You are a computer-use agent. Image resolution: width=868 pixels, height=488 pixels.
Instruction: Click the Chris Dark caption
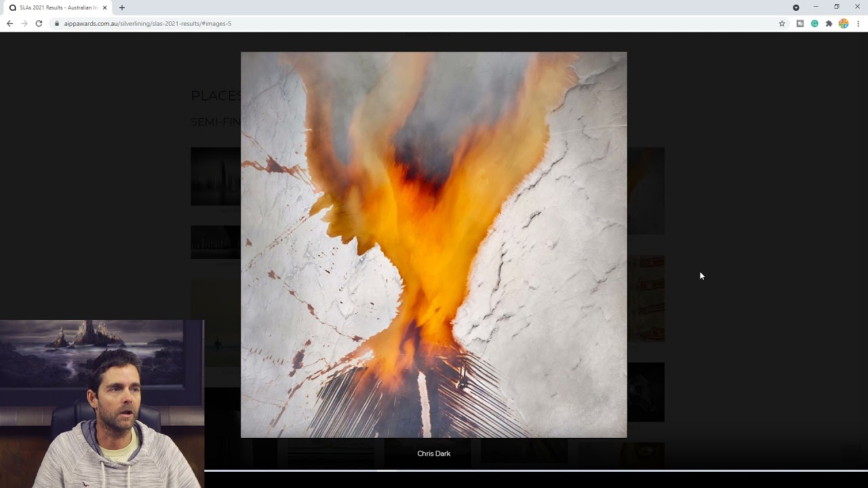(x=434, y=453)
